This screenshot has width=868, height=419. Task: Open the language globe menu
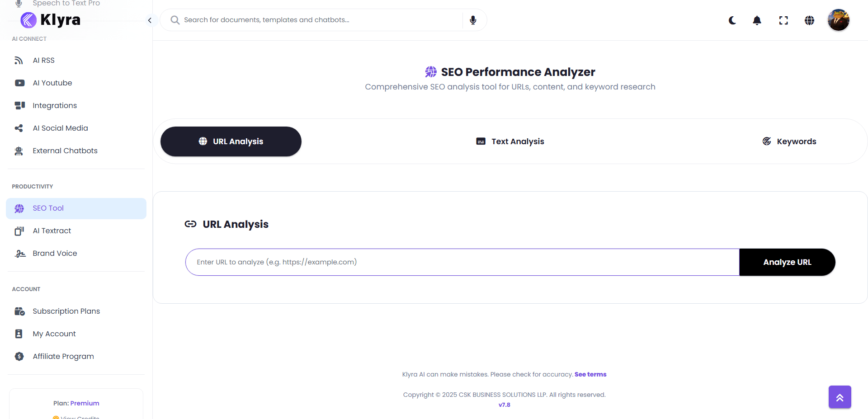810,20
